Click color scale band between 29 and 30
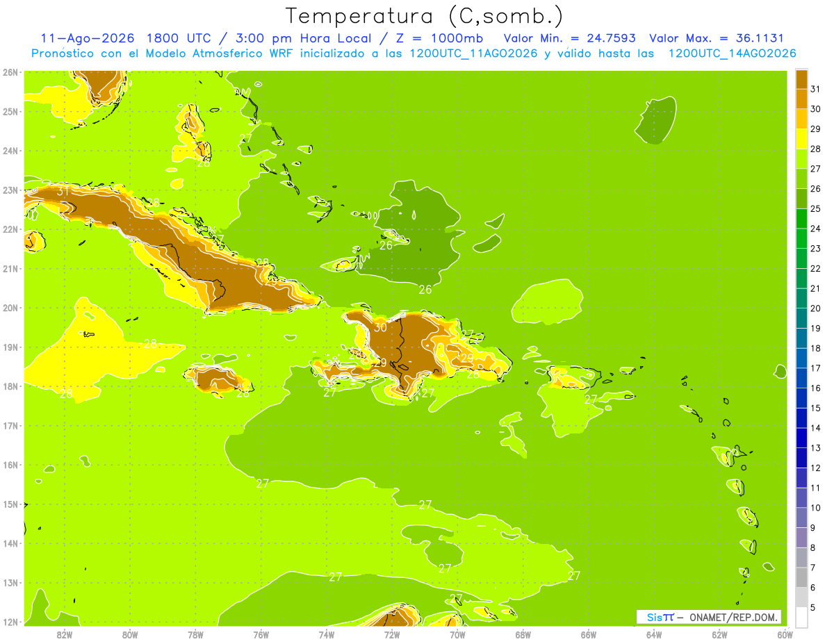834x644 pixels. 801,119
